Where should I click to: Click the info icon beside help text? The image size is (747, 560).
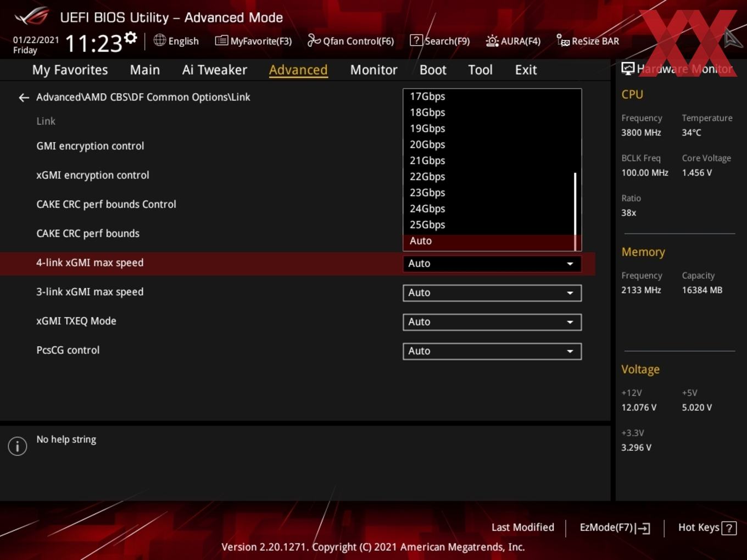pos(18,446)
